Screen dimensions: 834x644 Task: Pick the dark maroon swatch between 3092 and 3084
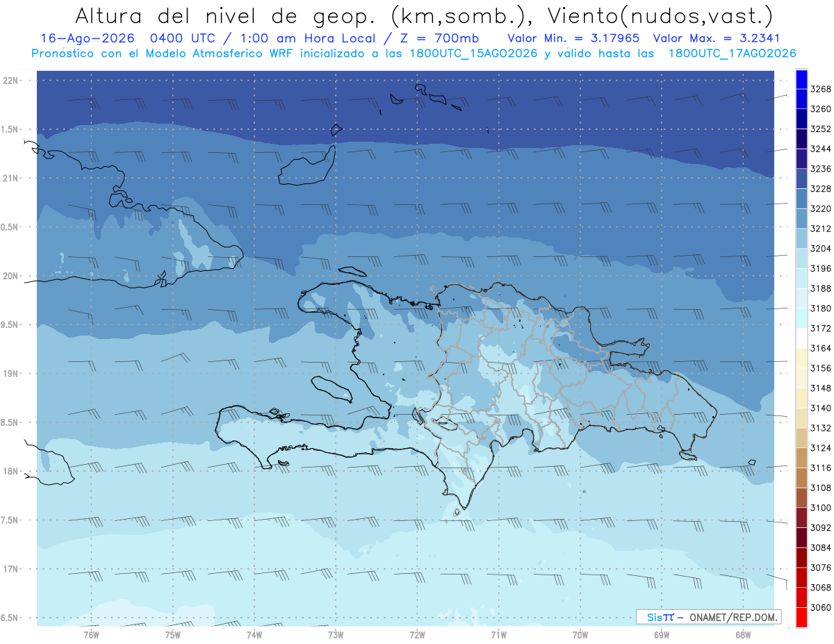tap(801, 538)
